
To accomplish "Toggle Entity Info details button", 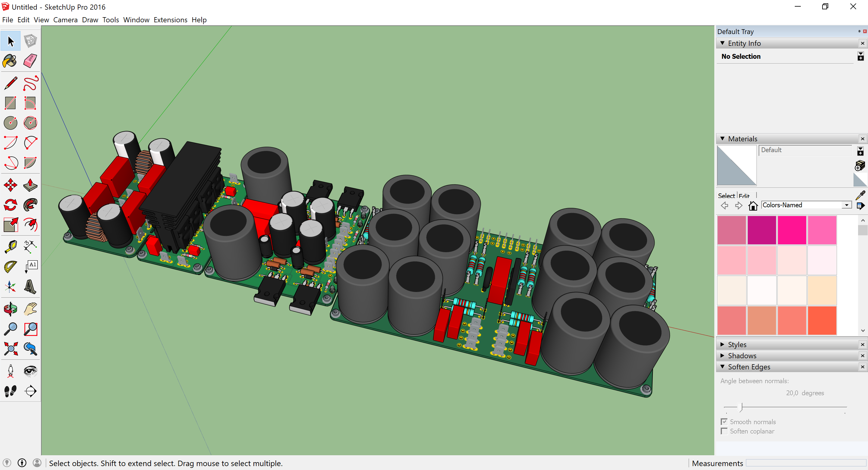I will pyautogui.click(x=860, y=56).
